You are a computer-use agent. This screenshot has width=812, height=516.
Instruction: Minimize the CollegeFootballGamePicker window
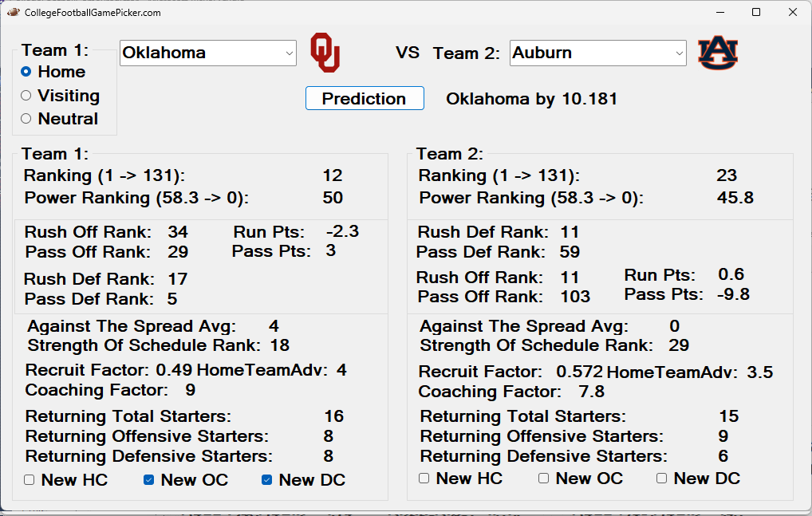720,12
